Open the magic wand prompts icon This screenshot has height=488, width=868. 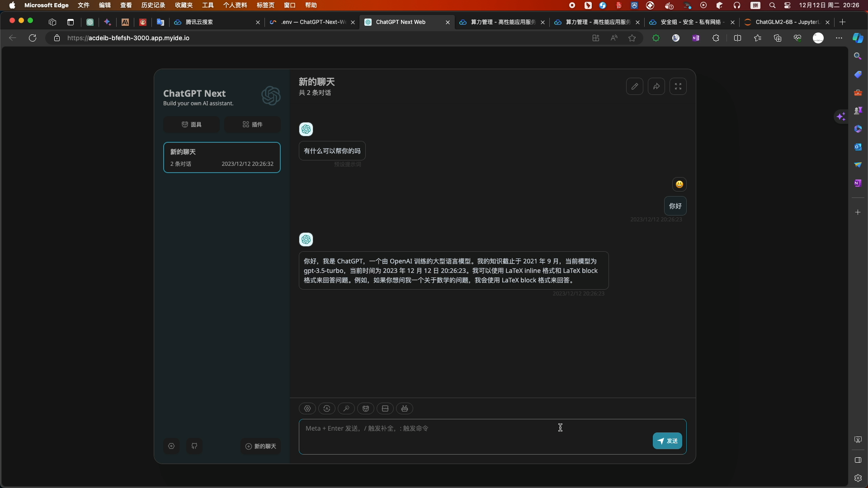346,408
